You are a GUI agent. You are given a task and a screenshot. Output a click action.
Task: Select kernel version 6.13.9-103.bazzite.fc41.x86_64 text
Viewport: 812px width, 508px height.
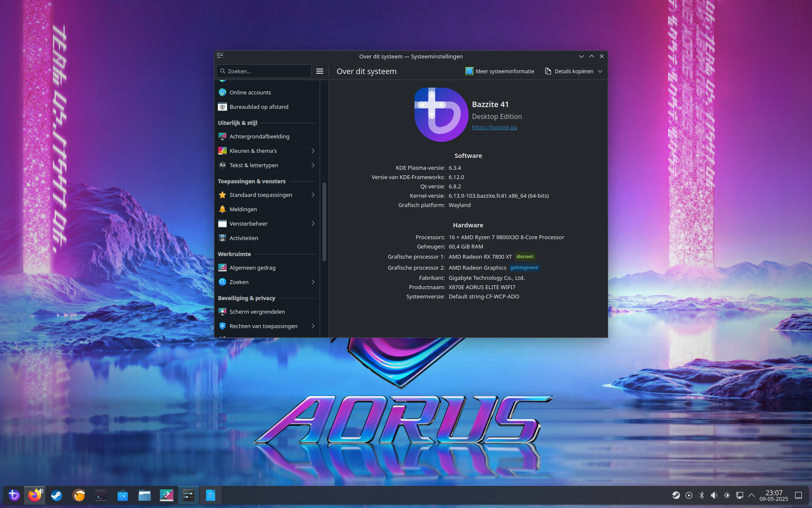499,196
